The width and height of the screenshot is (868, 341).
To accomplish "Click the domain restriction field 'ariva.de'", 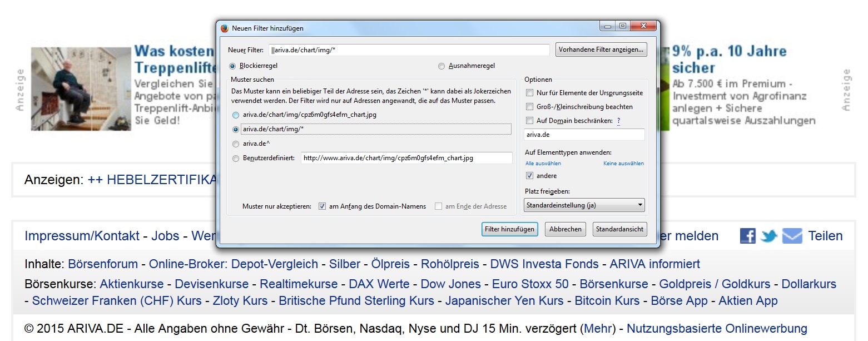I will tap(584, 135).
